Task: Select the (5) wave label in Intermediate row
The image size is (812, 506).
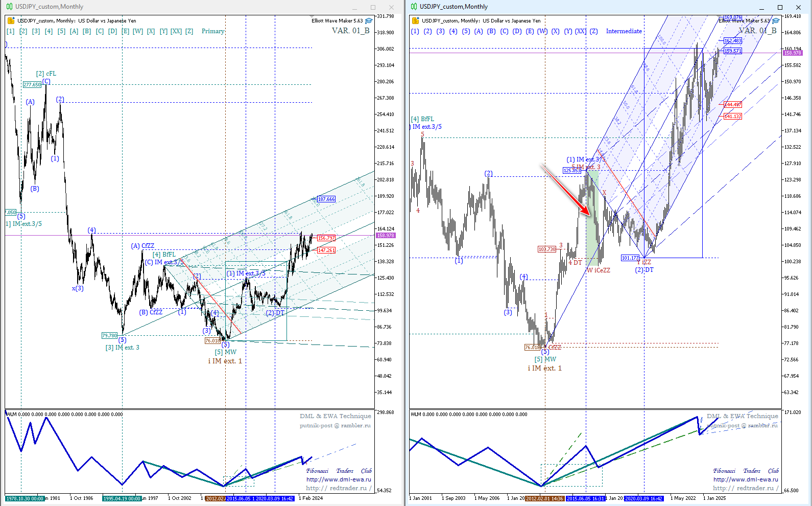Action: pos(466,31)
